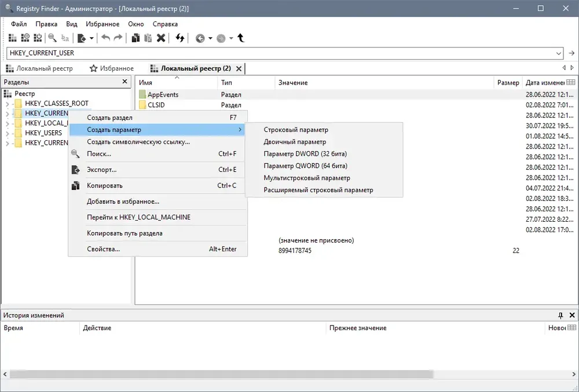Switch to the Избранное tab
This screenshot has width=579, height=392.
tap(112, 69)
